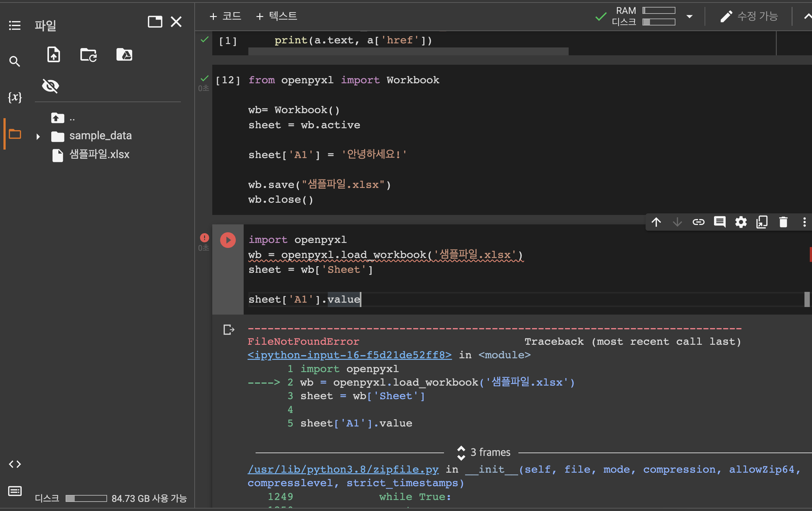Screen dimensions: 812x511
Task: Open the variables {x} sidebar panel
Action: point(14,97)
